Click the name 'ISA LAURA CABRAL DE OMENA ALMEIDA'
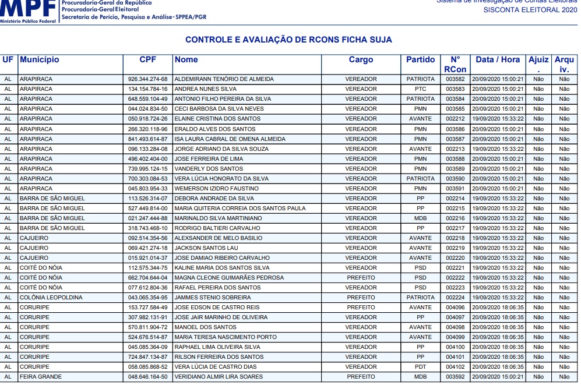 click(x=230, y=139)
